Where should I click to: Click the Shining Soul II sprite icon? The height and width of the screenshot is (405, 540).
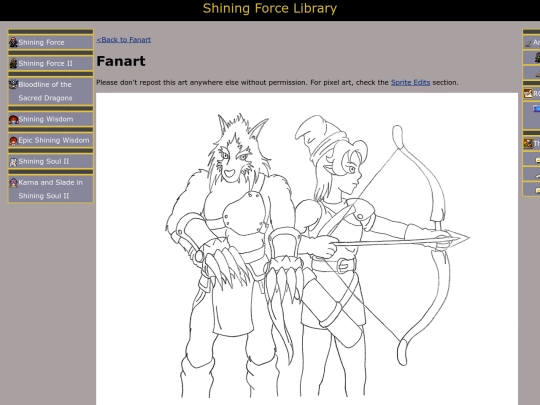[13, 162]
